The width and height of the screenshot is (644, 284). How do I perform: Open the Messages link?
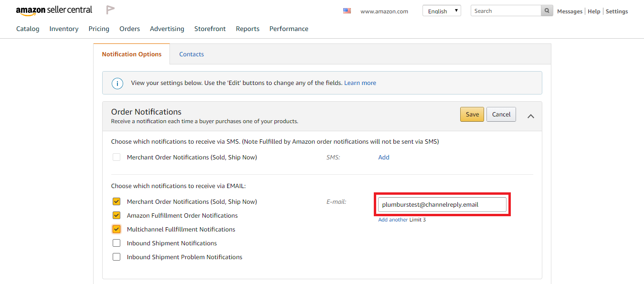pyautogui.click(x=570, y=11)
